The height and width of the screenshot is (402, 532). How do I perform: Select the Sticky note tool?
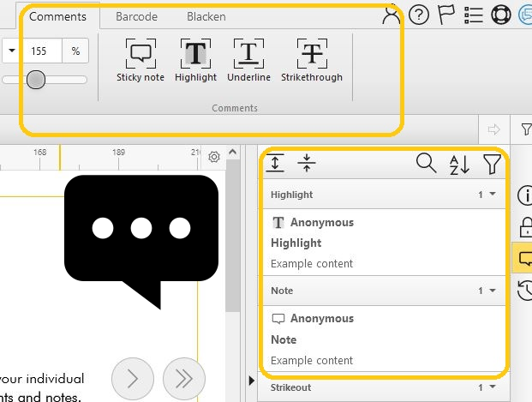140,60
